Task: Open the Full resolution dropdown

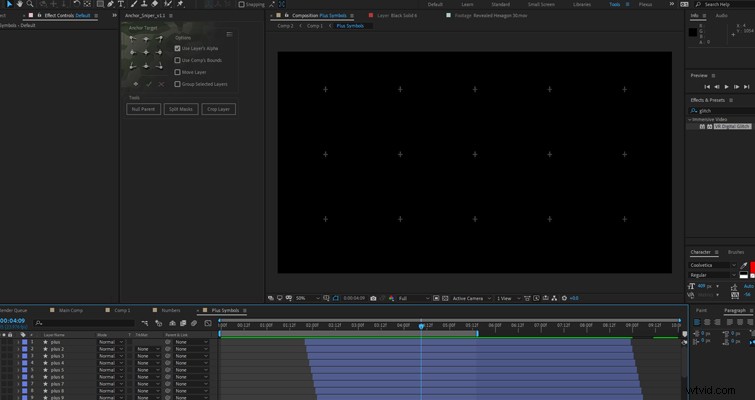Action: [x=414, y=298]
